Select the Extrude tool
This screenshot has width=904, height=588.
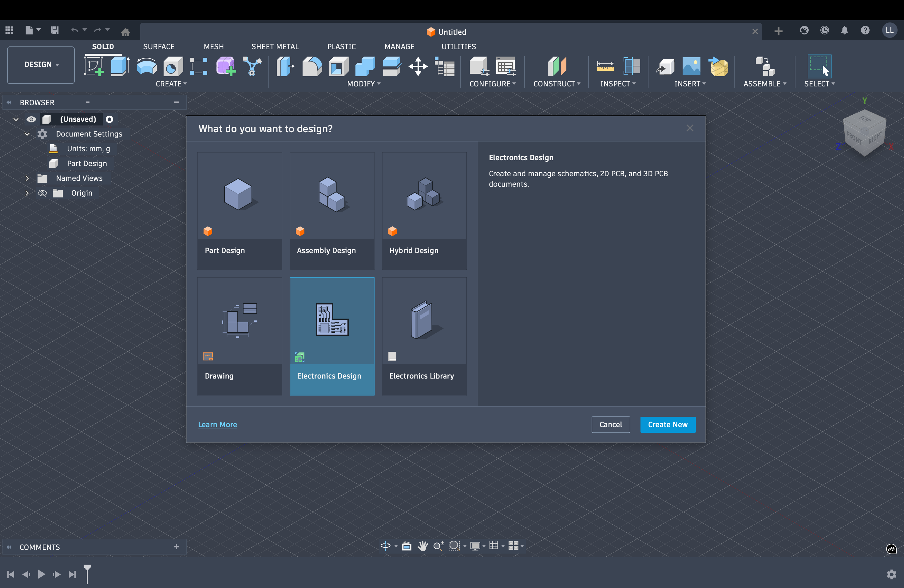coord(120,66)
